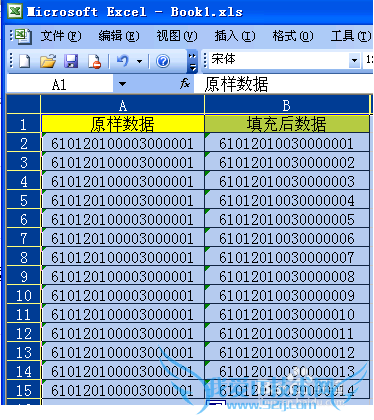Select column A header
The image size is (374, 420).
click(122, 105)
